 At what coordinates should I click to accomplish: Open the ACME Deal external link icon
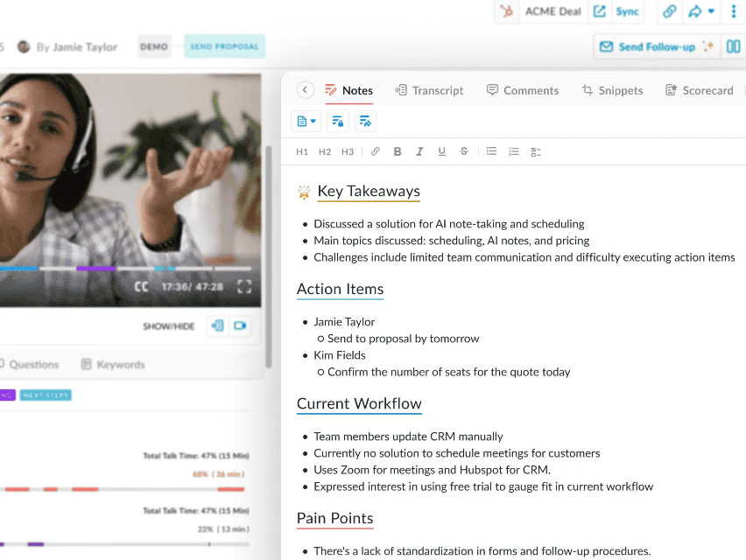tap(600, 10)
